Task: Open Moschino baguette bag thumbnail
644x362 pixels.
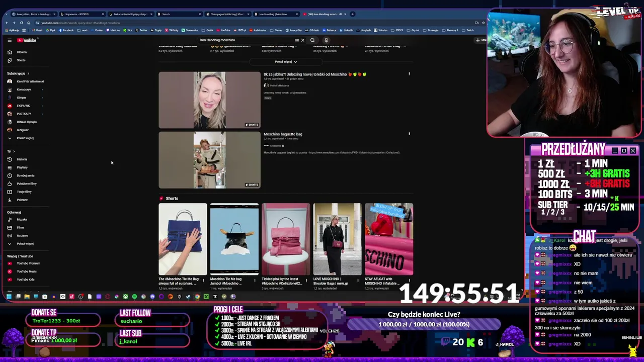Action: [209, 160]
